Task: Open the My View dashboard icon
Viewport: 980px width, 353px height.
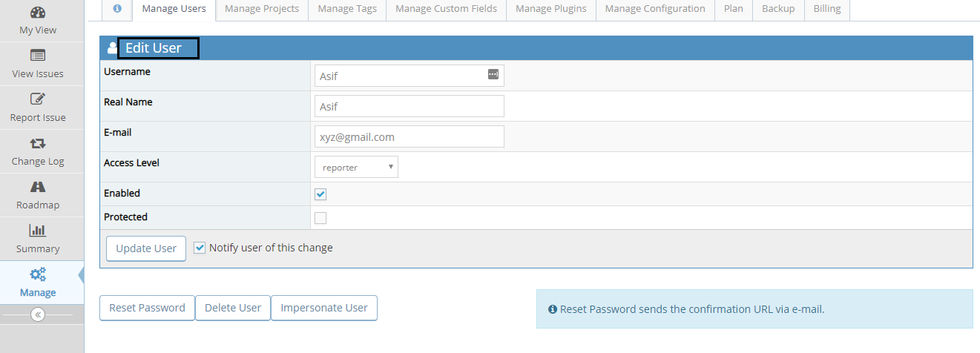Action: 38,12
